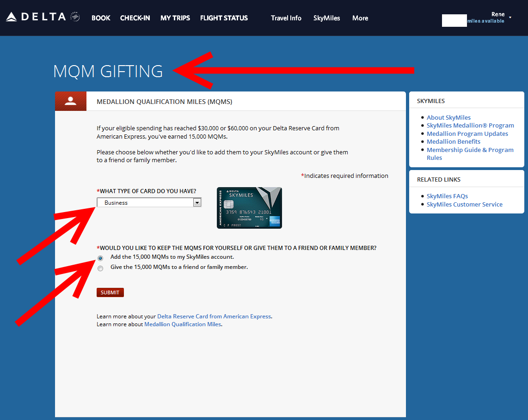This screenshot has width=528, height=420.
Task: Open 'SkyMiles FAQs' related link
Action: (447, 196)
